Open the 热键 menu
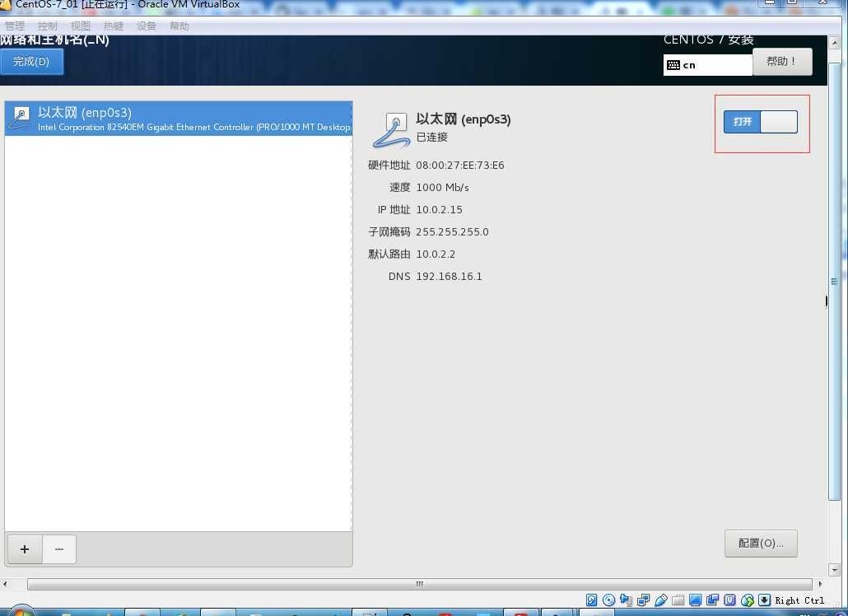 tap(114, 26)
